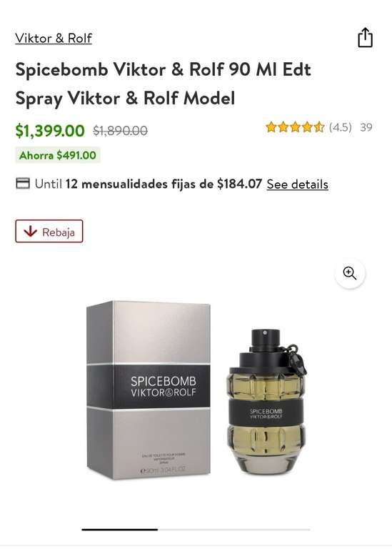Click the Spicebomb product title
Screen dimensions: 392x549
click(x=164, y=84)
